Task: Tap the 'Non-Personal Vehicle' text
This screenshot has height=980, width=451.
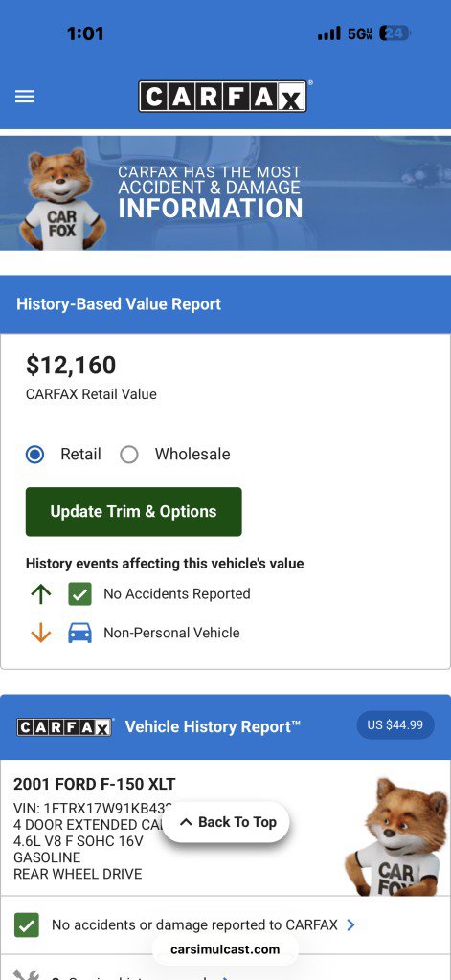Action: [171, 633]
